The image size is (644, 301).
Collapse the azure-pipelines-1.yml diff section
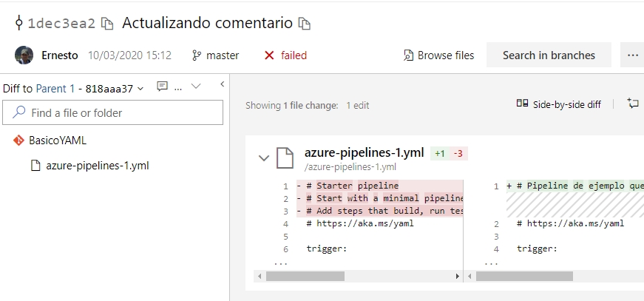click(264, 158)
